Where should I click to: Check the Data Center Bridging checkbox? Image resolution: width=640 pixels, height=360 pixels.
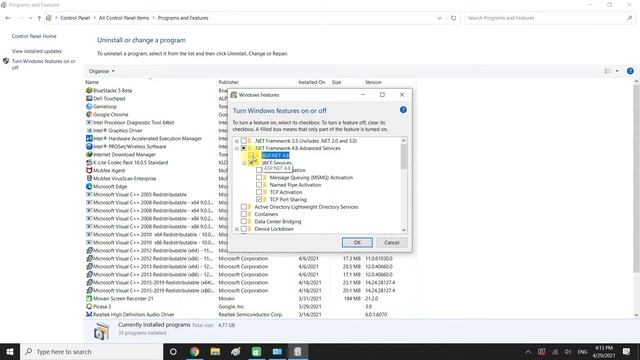tap(244, 222)
